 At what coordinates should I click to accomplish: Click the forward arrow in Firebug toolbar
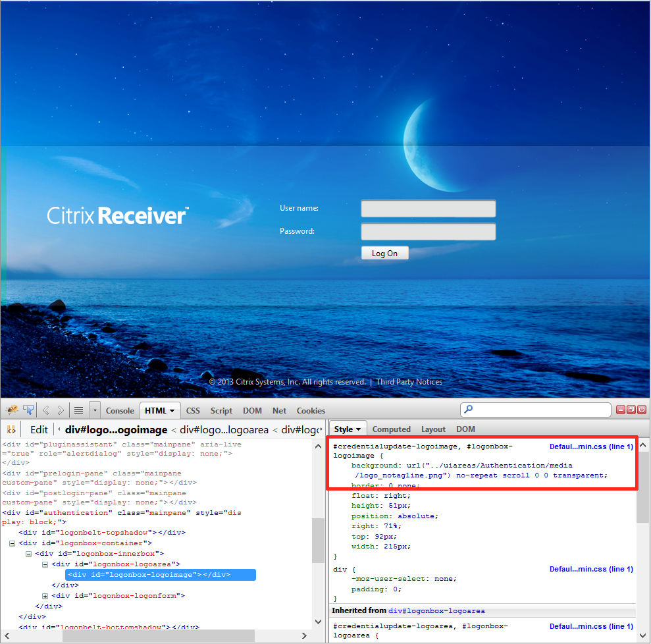click(x=61, y=410)
